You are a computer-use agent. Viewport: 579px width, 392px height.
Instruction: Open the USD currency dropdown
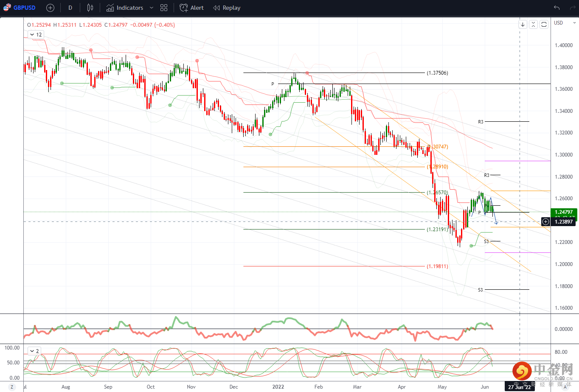point(565,23)
